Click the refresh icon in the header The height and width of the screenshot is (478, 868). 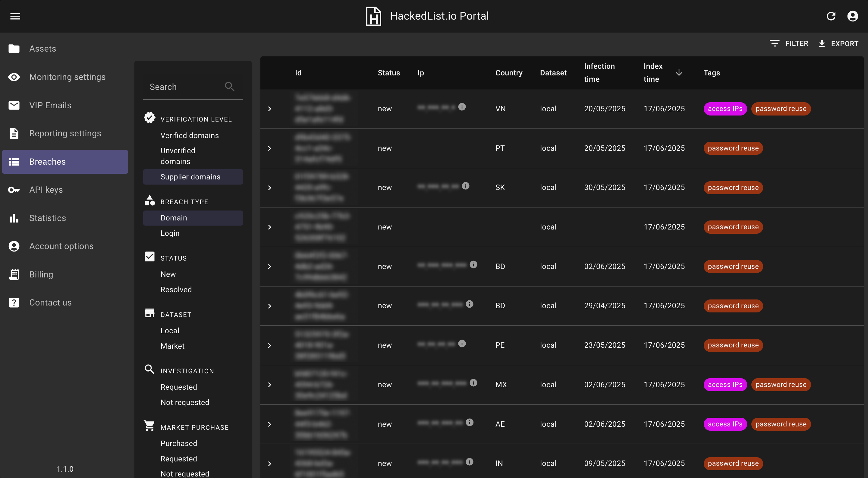tap(831, 16)
